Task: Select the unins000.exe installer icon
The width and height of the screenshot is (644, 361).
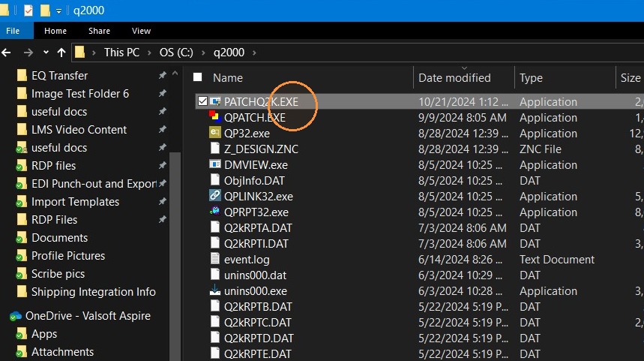Action: click(215, 290)
